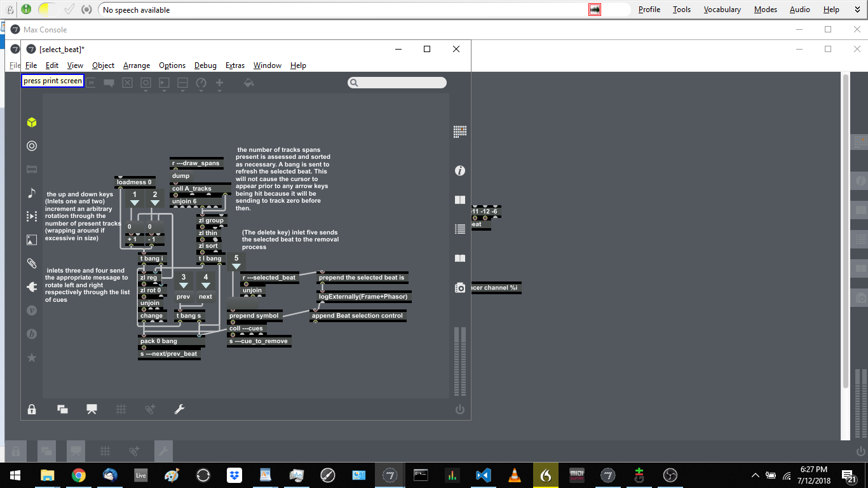This screenshot has width=868, height=488.
Task: Open the button objects dropdown in toolbar
Action: pyautogui.click(x=146, y=83)
